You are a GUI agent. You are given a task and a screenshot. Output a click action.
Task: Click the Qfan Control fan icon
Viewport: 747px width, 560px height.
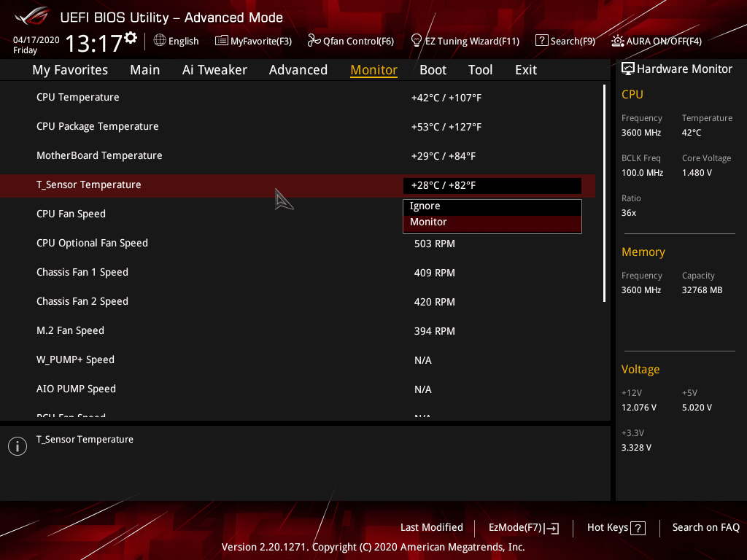point(314,41)
